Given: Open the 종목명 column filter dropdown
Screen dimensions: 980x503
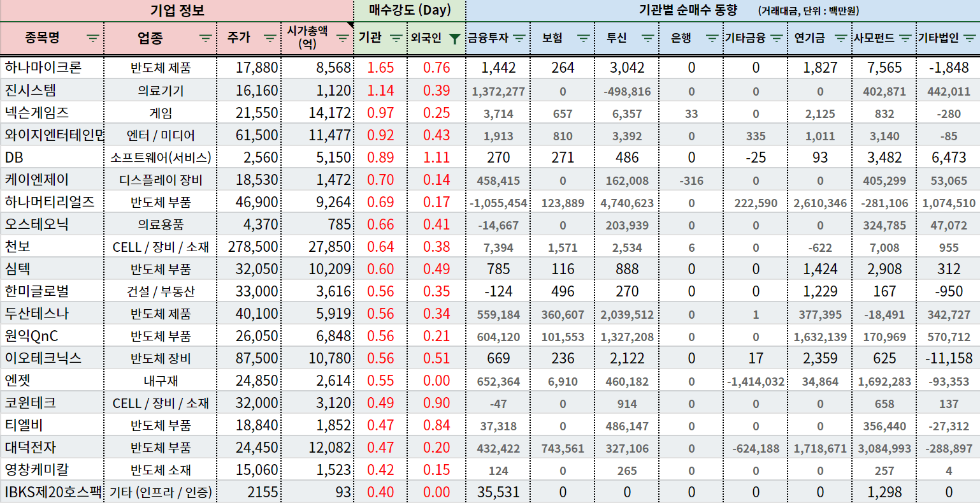Looking at the screenshot, I should pyautogui.click(x=92, y=38).
